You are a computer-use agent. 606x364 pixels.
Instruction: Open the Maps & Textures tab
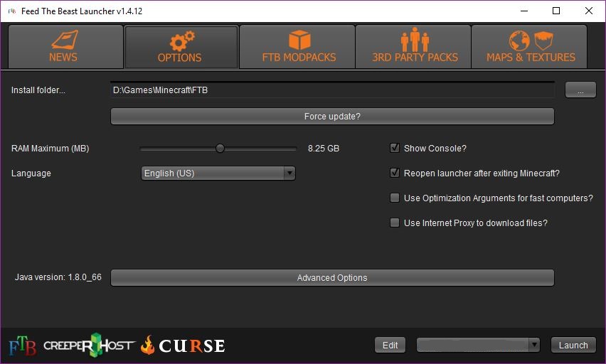coord(529,47)
